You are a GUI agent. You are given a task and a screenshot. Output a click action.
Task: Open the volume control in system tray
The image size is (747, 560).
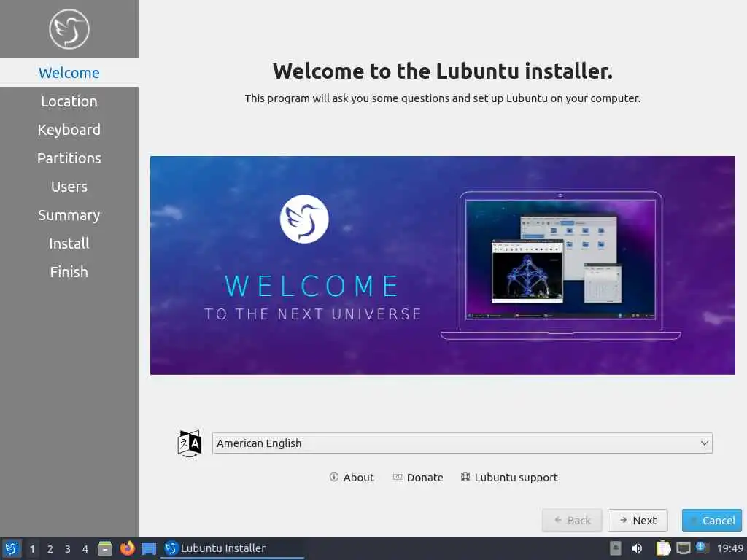pyautogui.click(x=637, y=548)
